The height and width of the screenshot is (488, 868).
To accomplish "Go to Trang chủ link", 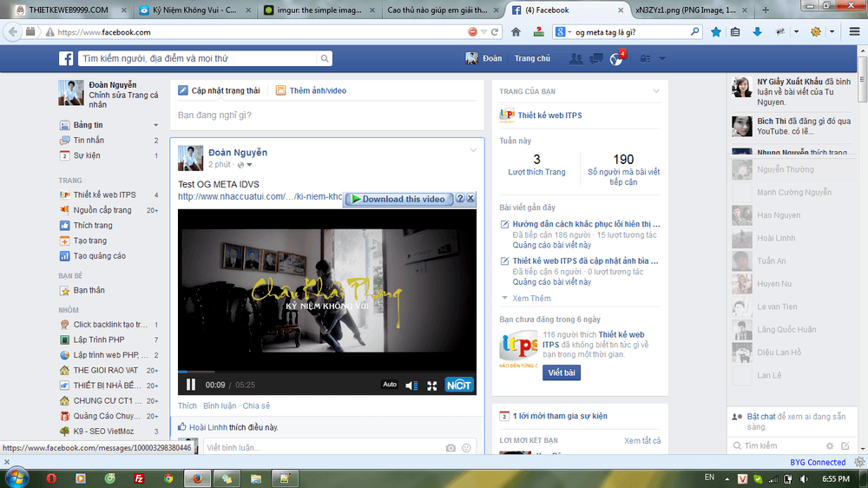I will click(532, 58).
